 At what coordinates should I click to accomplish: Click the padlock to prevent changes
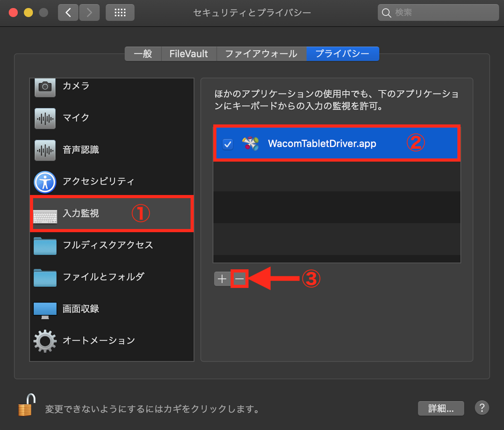[x=26, y=405]
